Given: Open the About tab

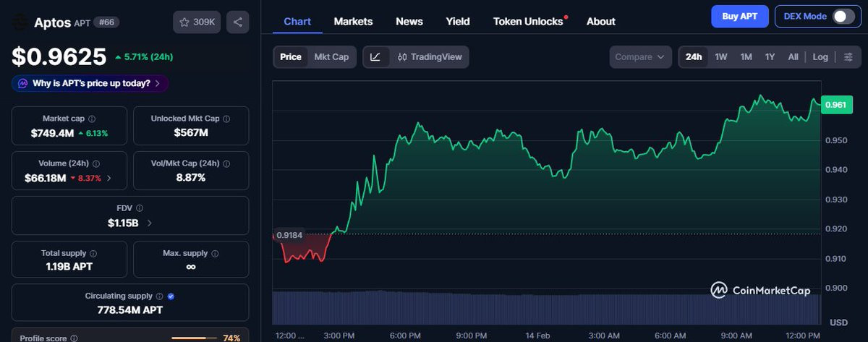Looking at the screenshot, I should tap(601, 22).
